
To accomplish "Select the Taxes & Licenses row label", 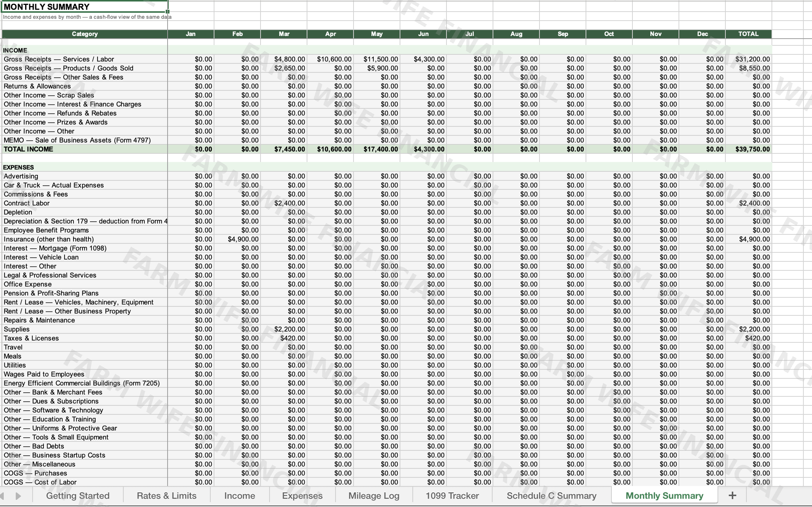I will (31, 338).
